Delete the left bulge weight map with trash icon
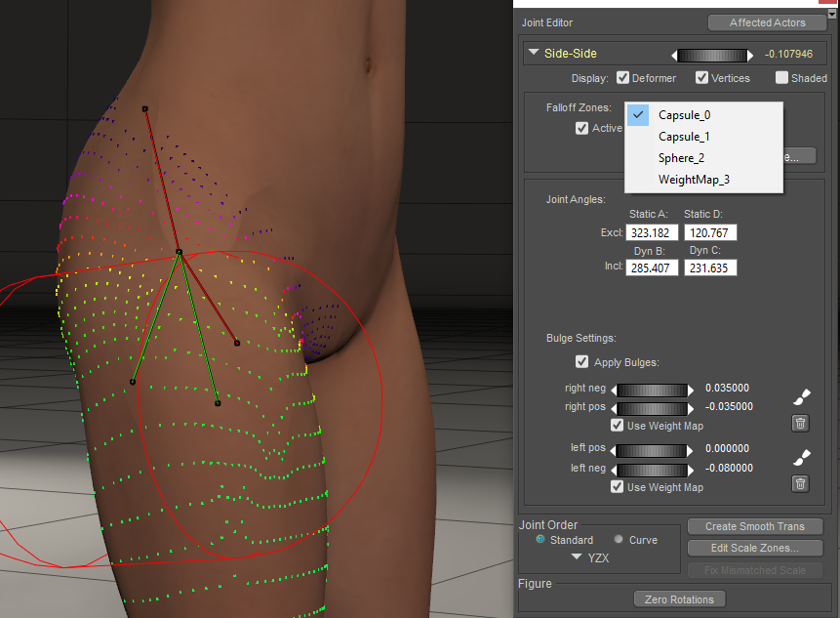 pyautogui.click(x=800, y=482)
